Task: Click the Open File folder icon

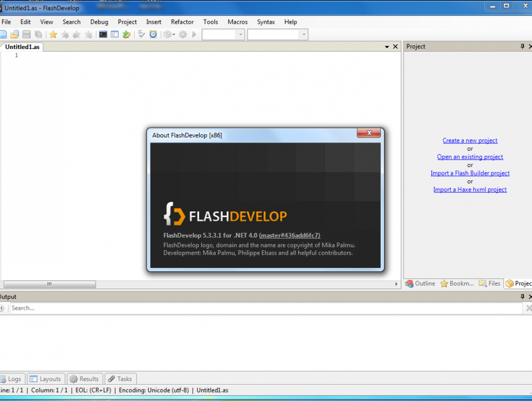Action: 15,34
